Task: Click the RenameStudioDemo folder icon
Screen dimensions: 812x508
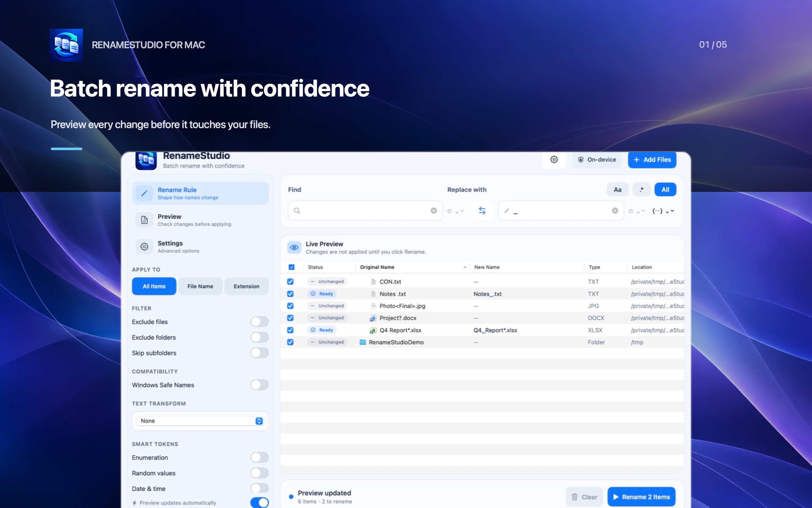Action: tap(363, 342)
